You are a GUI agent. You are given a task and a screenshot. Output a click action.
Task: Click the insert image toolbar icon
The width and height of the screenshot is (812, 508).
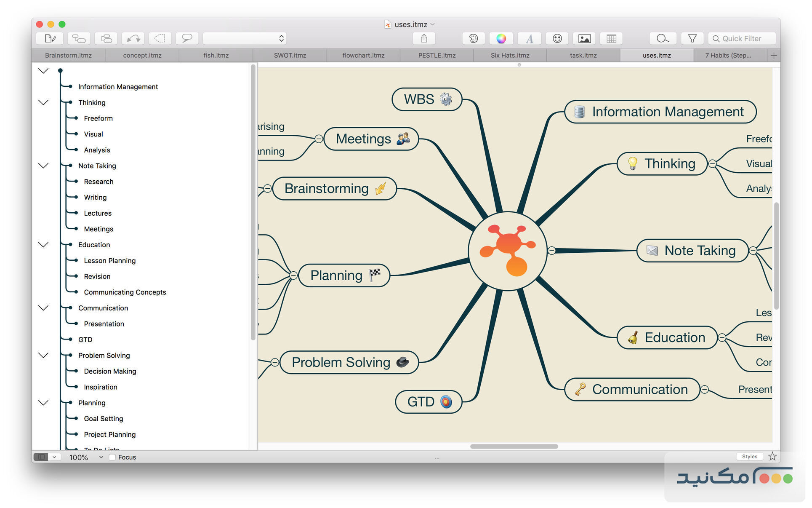(x=584, y=39)
